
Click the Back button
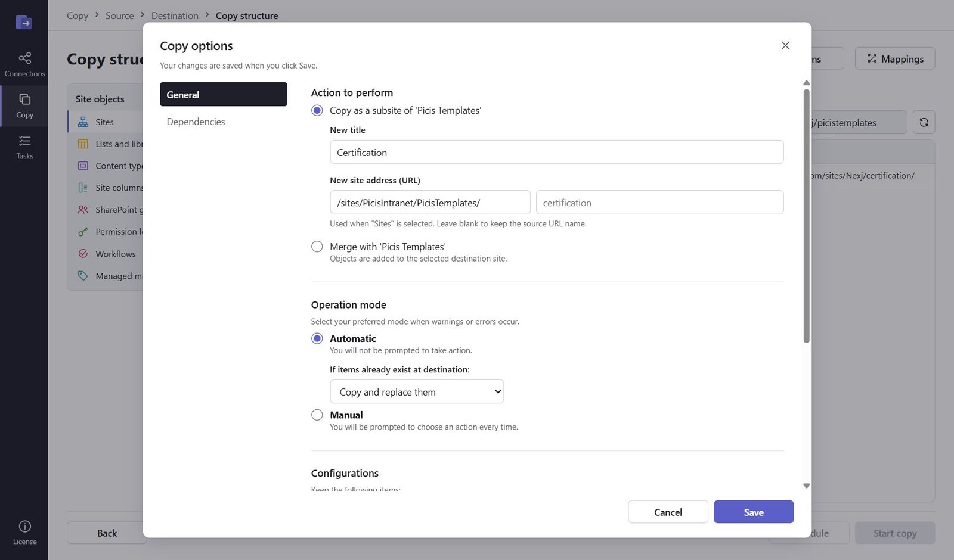pos(107,533)
